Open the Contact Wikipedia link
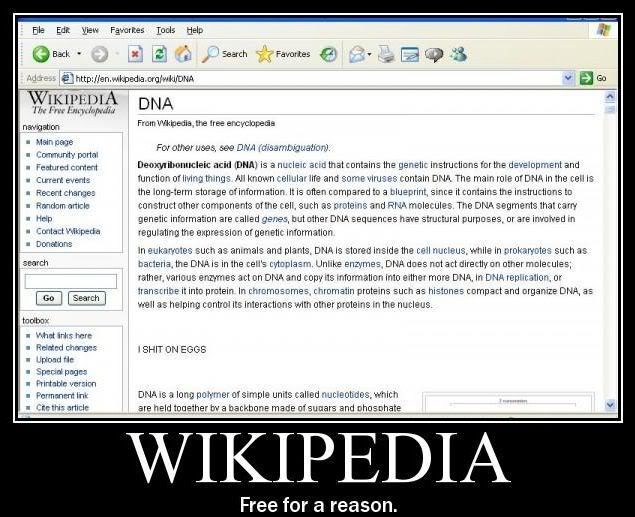 click(68, 231)
